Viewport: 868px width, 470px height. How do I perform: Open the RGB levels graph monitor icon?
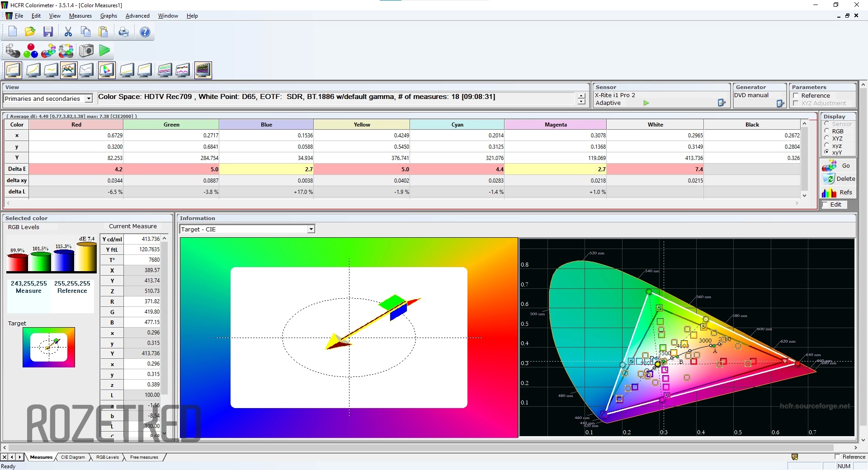pyautogui.click(x=69, y=70)
